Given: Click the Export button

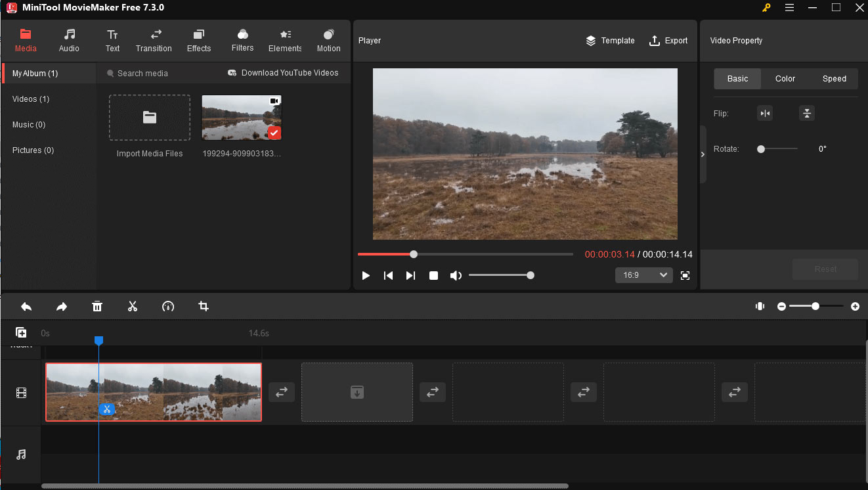Looking at the screenshot, I should coord(668,41).
